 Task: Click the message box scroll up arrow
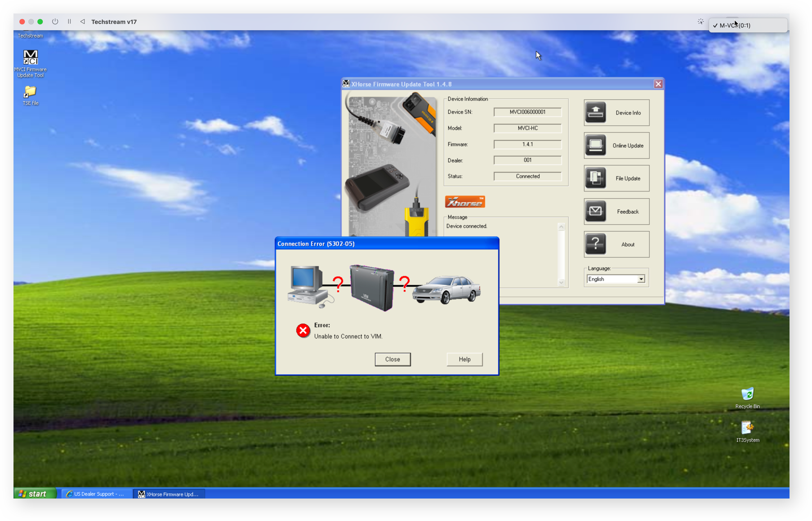561,227
